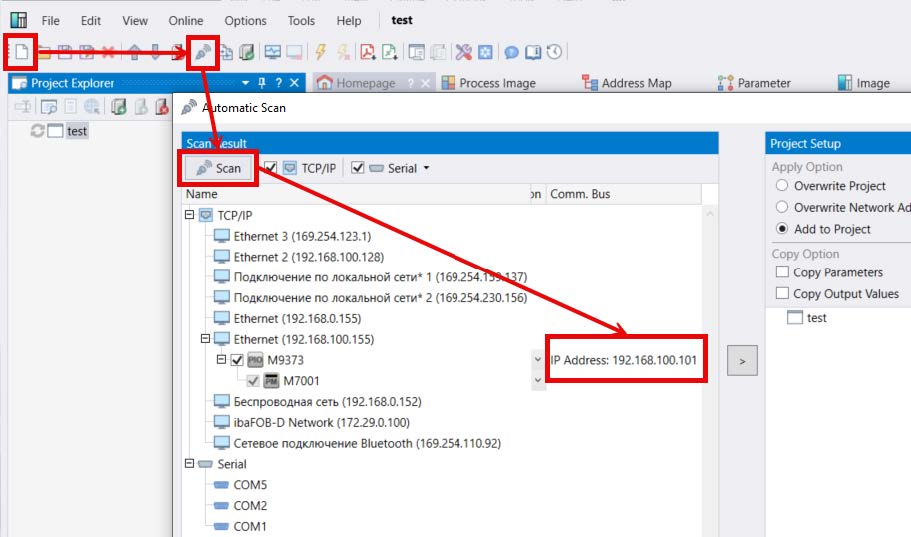The image size is (911, 537).
Task: Click the red-marked device icon in Project Explorer toolbar
Action: coord(162,106)
